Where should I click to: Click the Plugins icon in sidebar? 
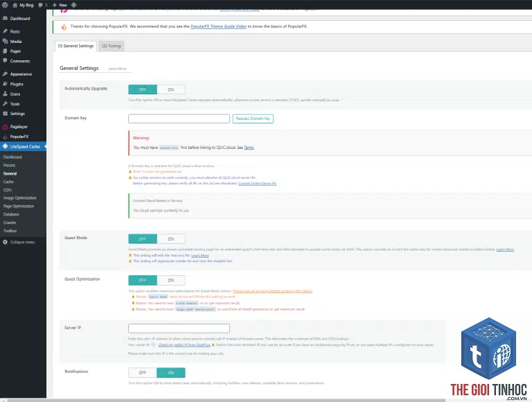[5, 84]
